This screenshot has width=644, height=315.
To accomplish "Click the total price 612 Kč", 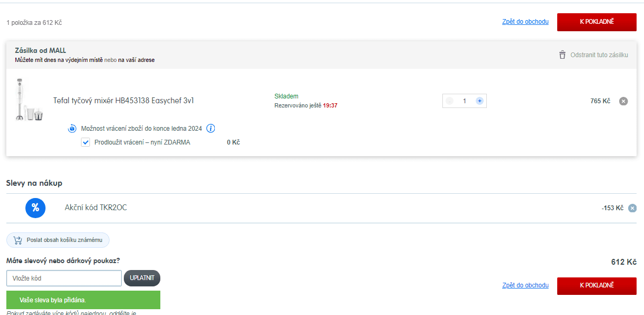I will point(624,262).
